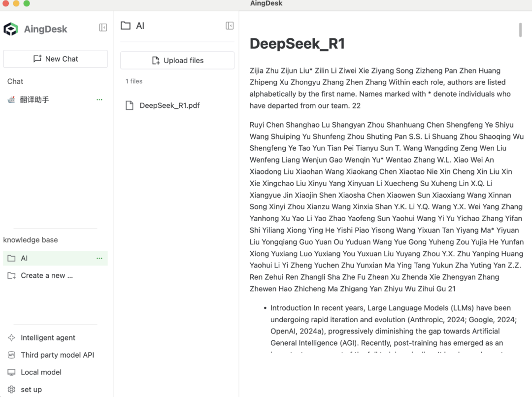Click the AingDesk logo icon
The image size is (532, 397).
click(x=11, y=29)
